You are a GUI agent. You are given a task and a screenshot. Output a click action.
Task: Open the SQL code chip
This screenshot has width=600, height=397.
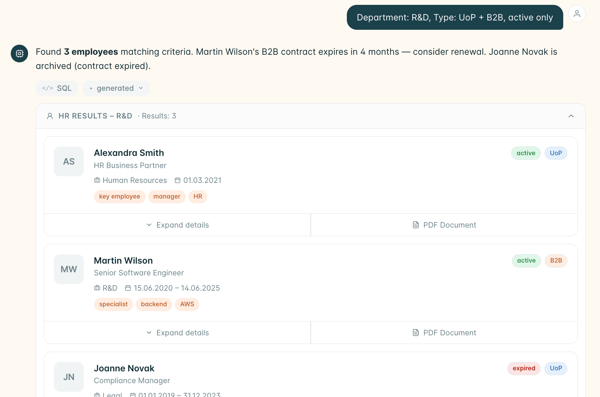click(x=57, y=88)
